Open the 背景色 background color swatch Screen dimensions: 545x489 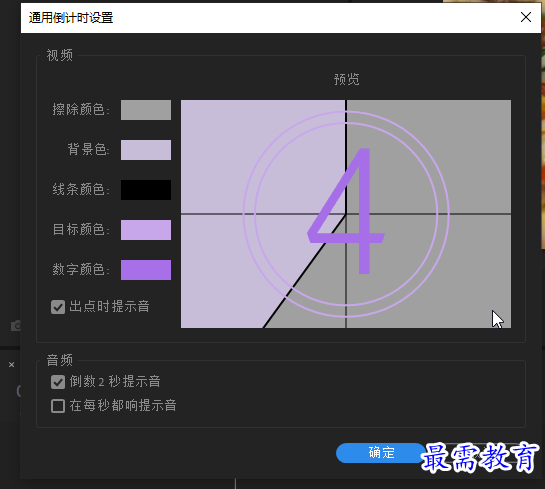146,150
